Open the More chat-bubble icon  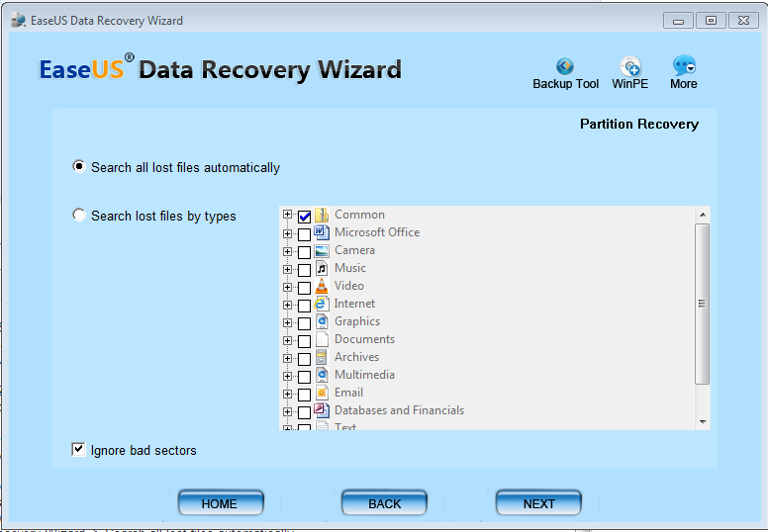(684, 65)
